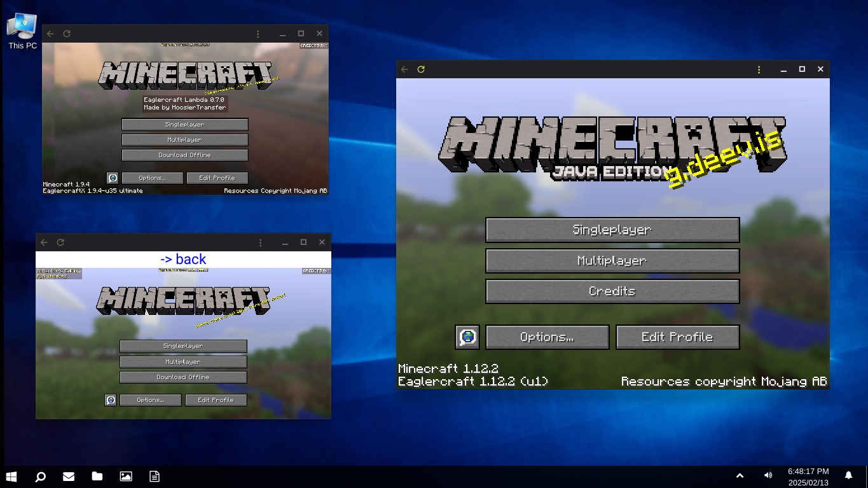Open document notes app from taskbar
The height and width of the screenshot is (488, 868).
point(155,476)
